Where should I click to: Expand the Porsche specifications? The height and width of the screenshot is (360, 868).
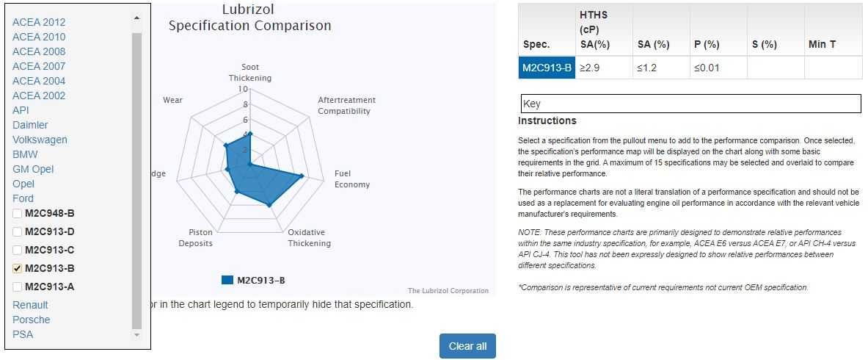click(x=32, y=320)
